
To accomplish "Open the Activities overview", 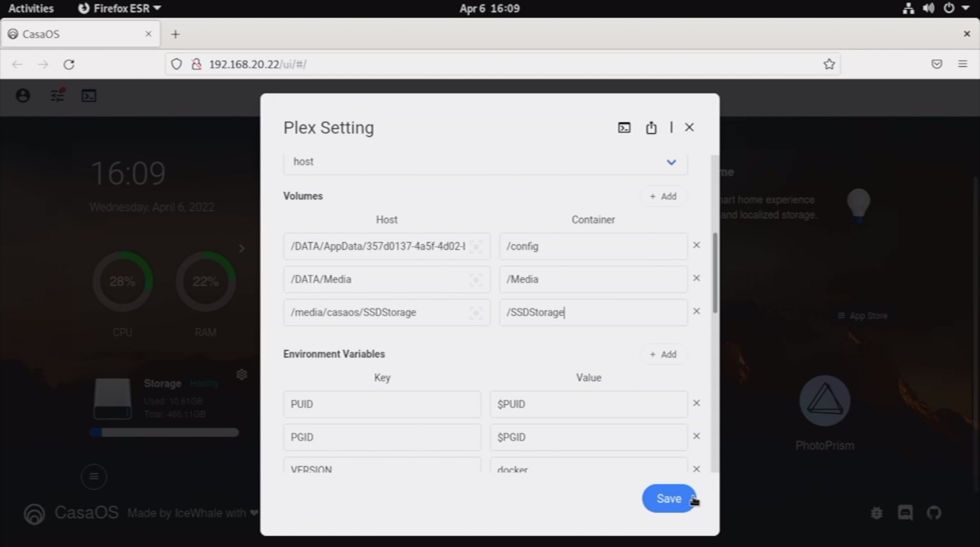I will [x=31, y=8].
